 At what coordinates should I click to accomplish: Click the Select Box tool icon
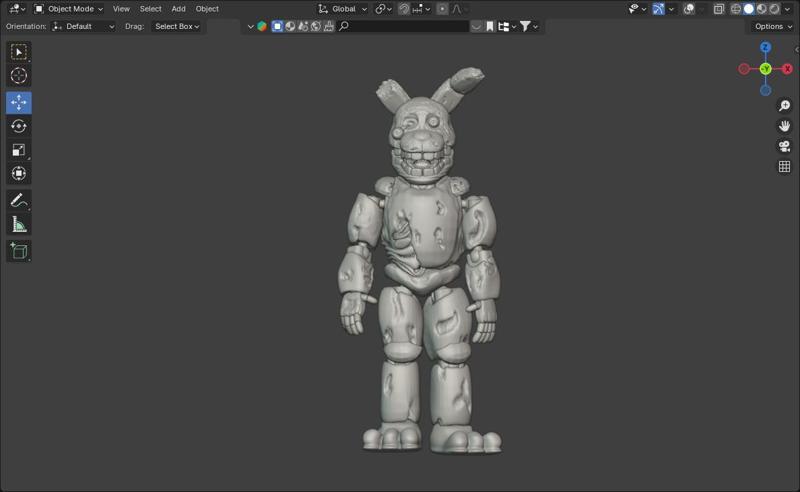point(18,52)
